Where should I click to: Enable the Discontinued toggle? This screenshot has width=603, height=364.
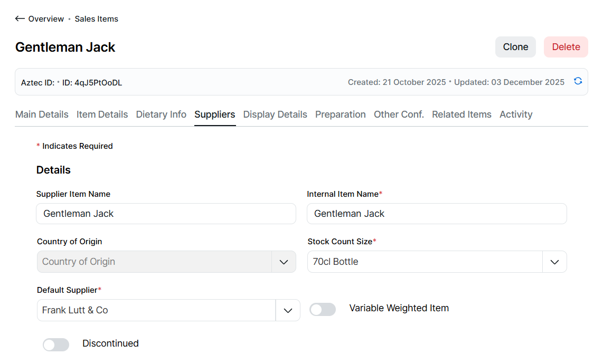coord(56,344)
